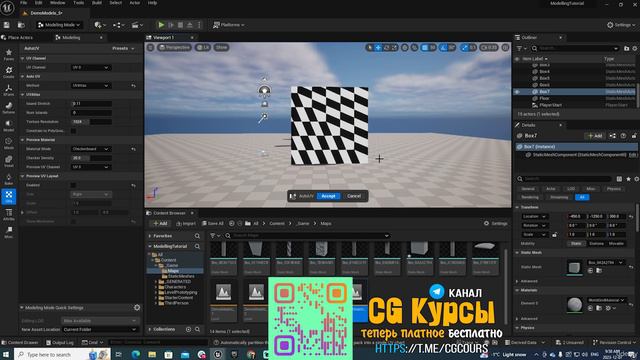This screenshot has width=640, height=360.
Task: Open the Attribs category in Modeling sidebar
Action: click(x=9, y=215)
